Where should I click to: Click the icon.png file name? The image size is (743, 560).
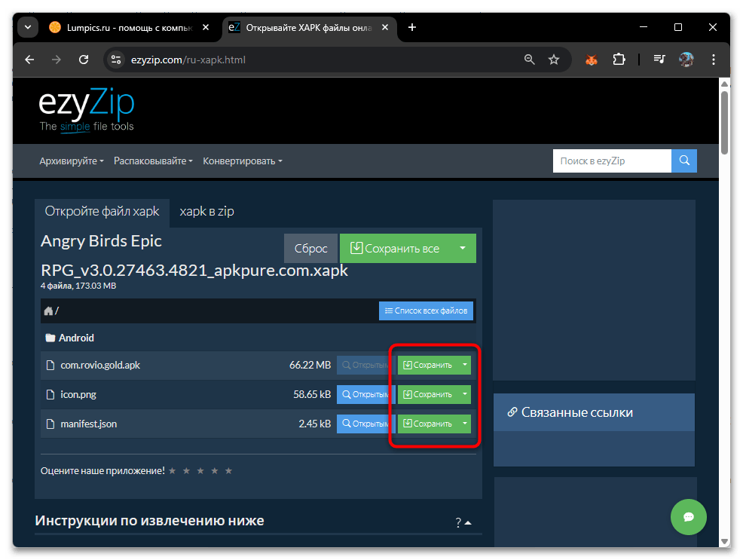point(78,395)
